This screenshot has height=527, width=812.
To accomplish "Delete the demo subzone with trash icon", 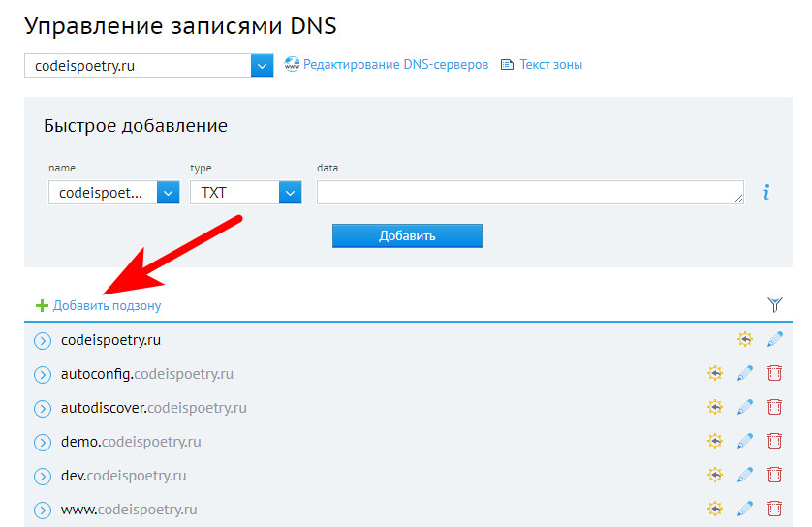I will pos(775,441).
